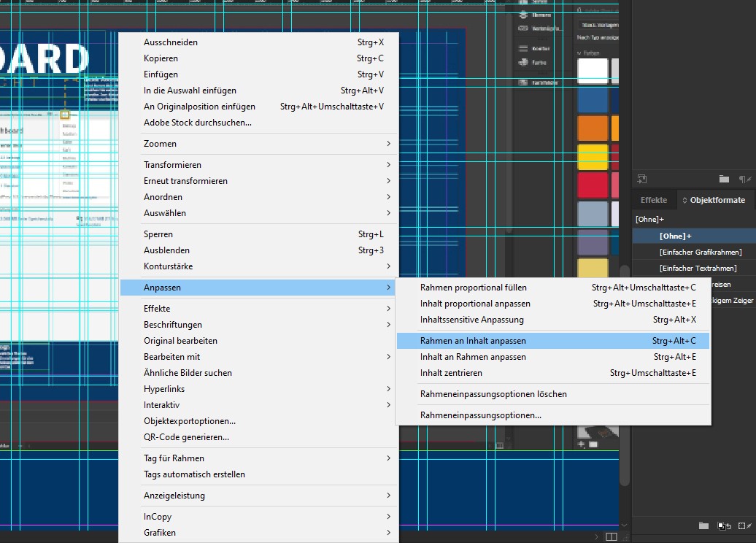The image size is (756, 543).
Task: Click the clear unapplied attributes icon at bottom right
Action: click(x=744, y=525)
